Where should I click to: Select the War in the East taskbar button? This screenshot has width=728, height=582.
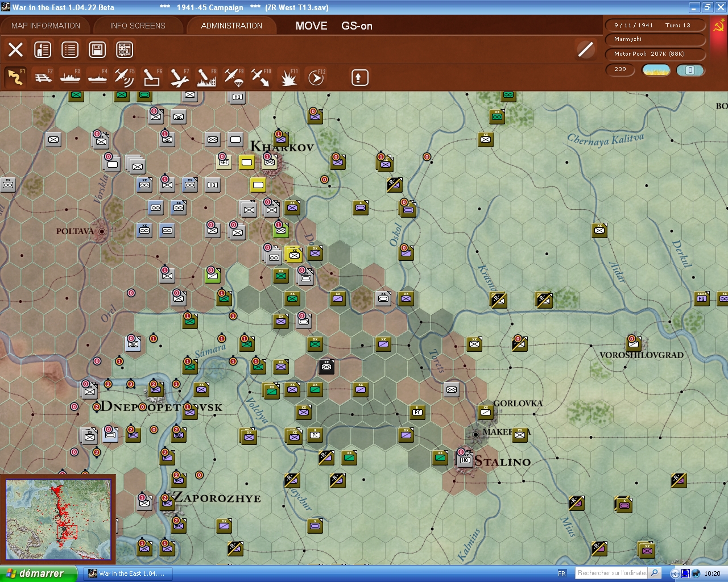128,573
